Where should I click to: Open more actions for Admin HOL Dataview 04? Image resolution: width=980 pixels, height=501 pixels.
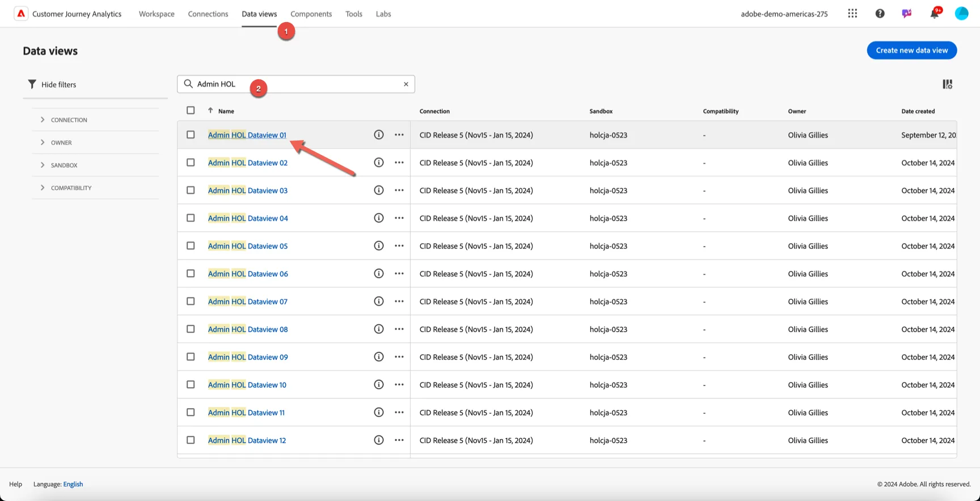[x=399, y=218]
